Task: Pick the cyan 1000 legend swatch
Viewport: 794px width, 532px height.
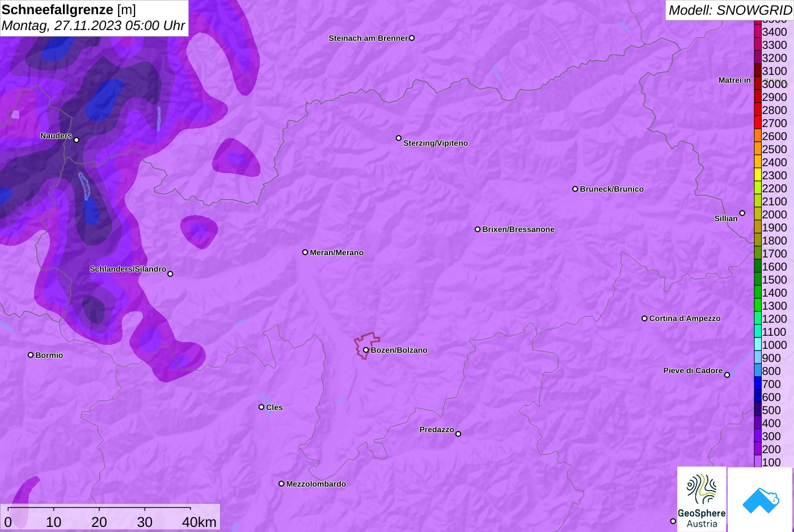Action: (758, 345)
